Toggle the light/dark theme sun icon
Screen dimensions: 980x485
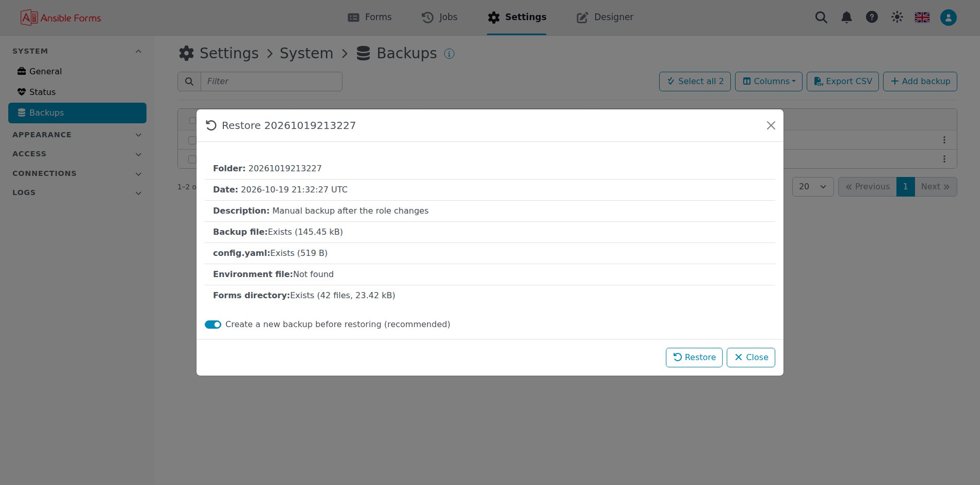click(x=897, y=17)
